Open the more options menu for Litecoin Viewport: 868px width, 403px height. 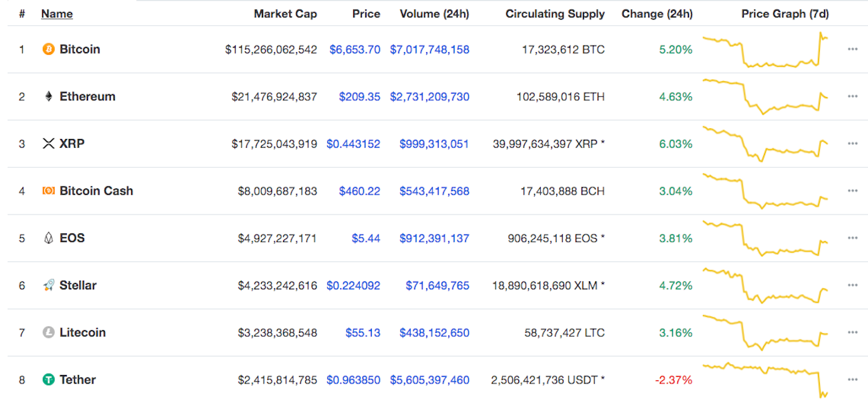click(x=852, y=333)
